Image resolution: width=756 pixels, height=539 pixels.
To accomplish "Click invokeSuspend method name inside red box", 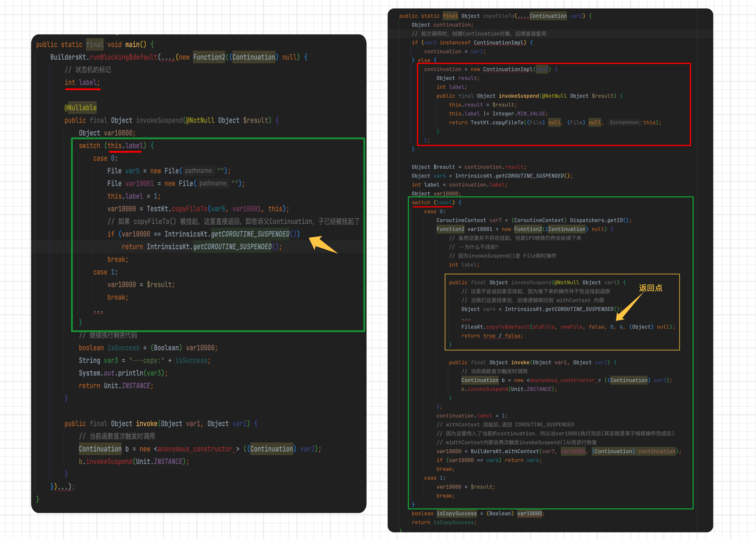I will click(518, 96).
